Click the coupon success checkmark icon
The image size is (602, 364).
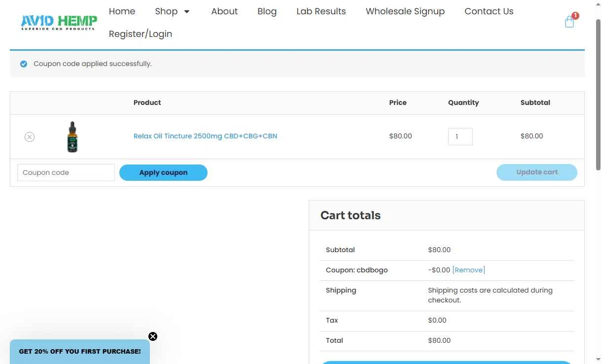coord(24,64)
